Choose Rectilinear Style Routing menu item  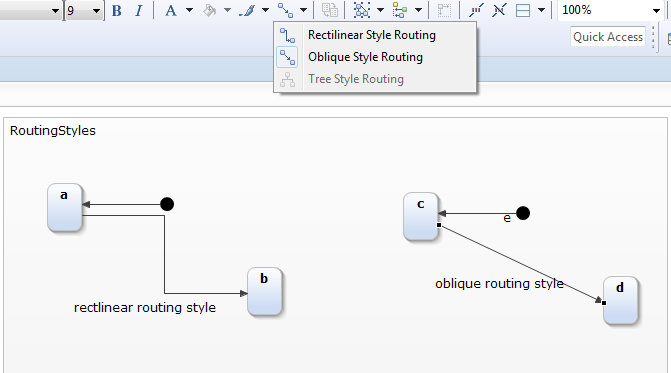click(x=375, y=35)
